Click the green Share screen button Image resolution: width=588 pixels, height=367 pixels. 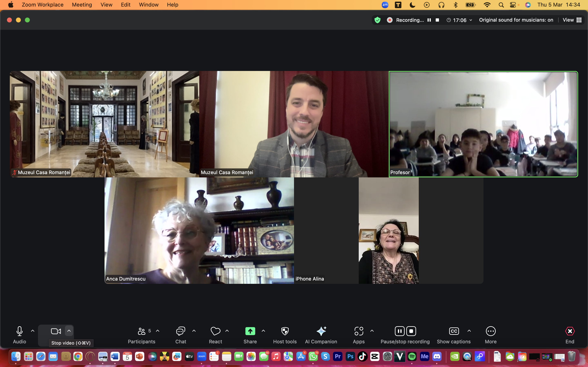tap(250, 331)
